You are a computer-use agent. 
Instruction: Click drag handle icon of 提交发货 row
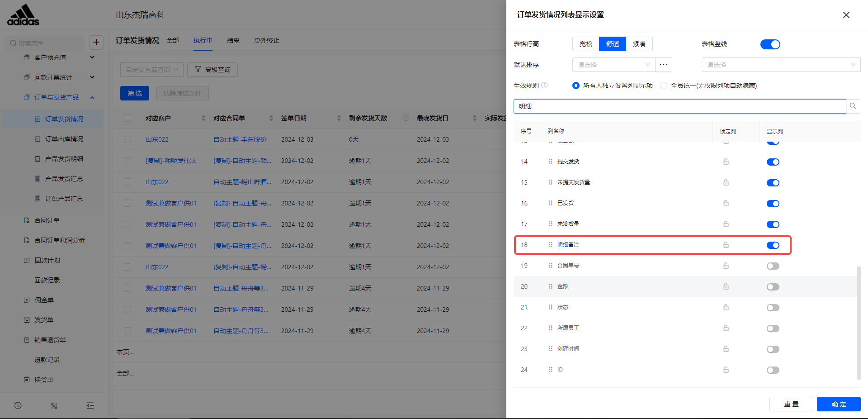click(x=551, y=162)
